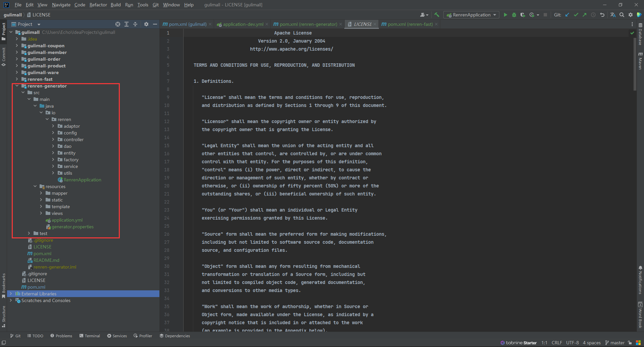644x347 pixels.
Task: Commit changes with the Git checkmark icon
Action: 576,15
